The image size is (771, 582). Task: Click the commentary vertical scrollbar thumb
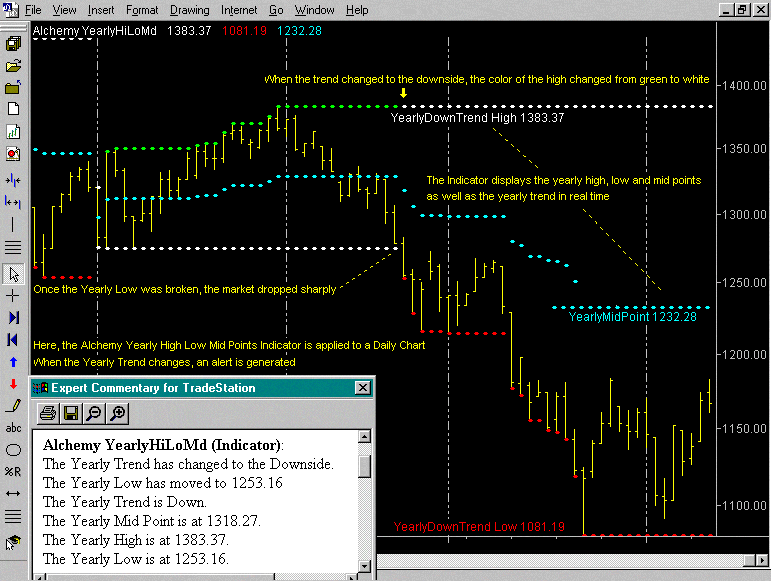tap(364, 466)
